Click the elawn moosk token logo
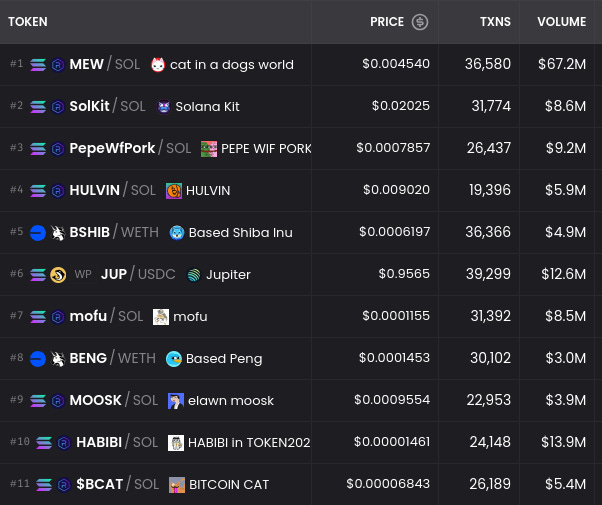 [176, 401]
